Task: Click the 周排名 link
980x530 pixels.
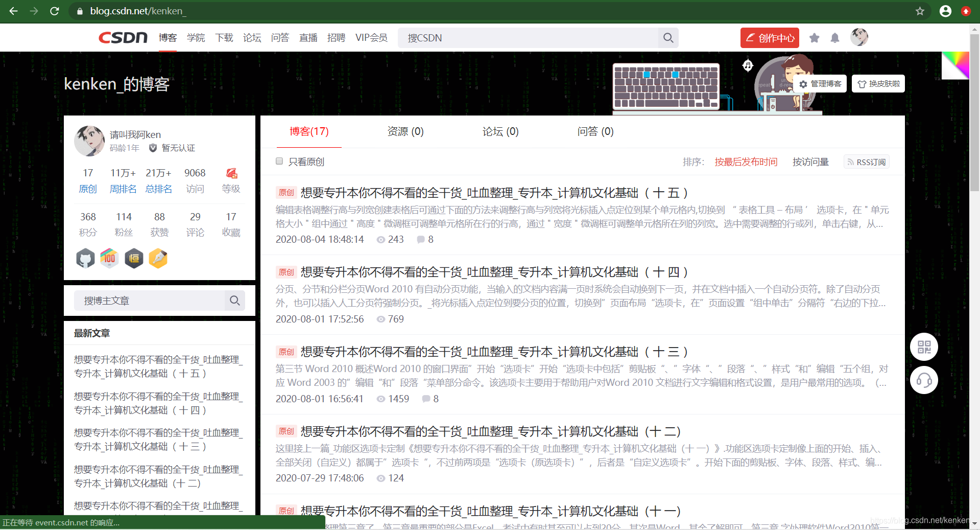Action: coord(123,189)
